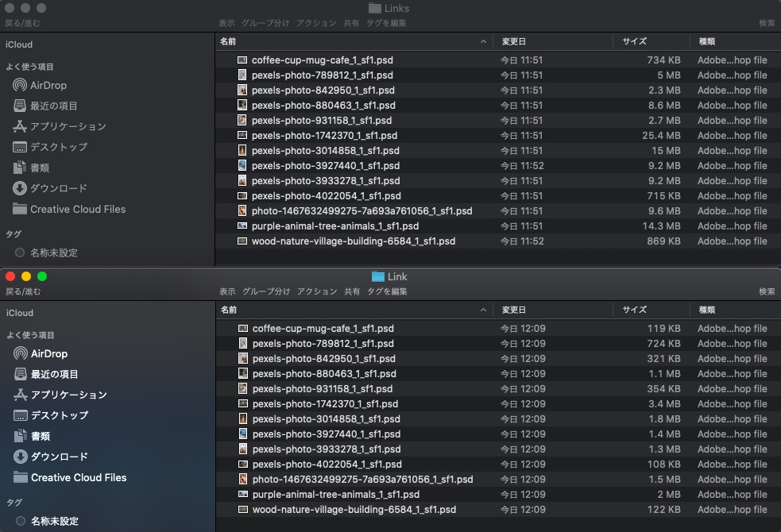
Task: Select AirDrop in the Links window sidebar
Action: pos(40,85)
